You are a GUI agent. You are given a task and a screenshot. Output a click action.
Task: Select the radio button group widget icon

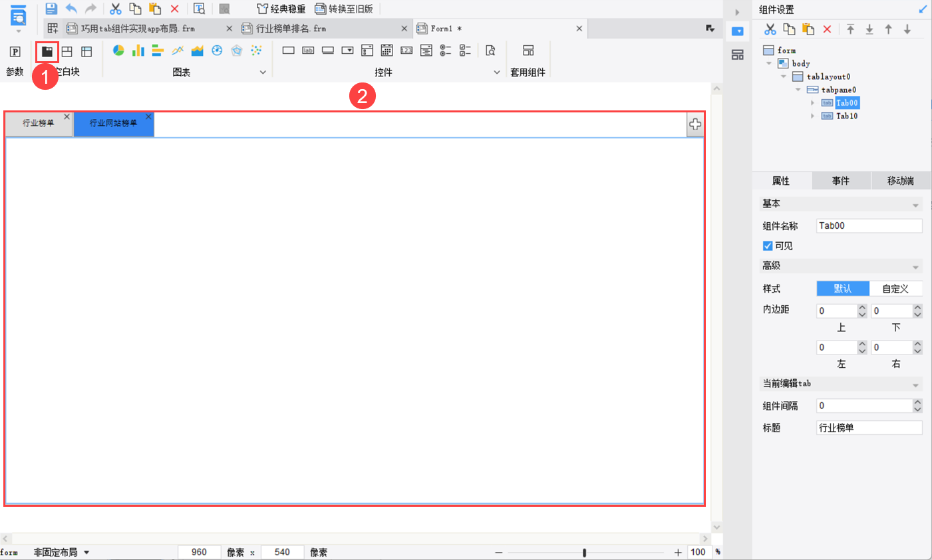[446, 51]
